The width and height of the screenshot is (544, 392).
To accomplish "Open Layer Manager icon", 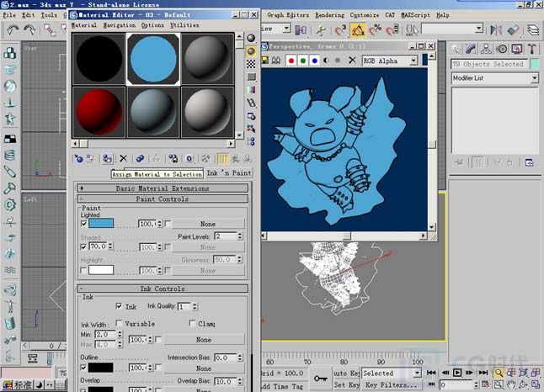I will coord(533,30).
